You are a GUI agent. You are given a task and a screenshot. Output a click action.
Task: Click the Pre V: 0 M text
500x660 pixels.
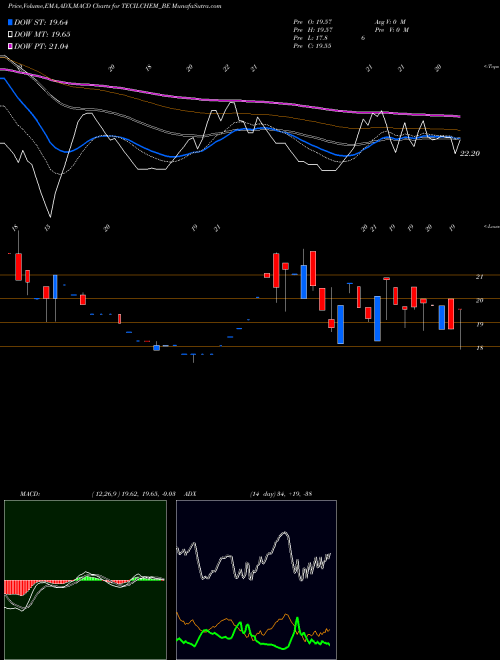coord(391,30)
